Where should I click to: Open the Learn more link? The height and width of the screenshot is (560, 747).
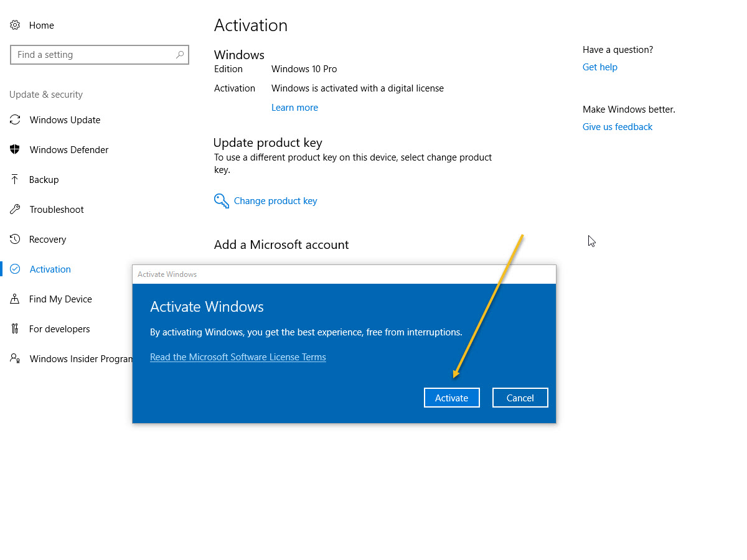pos(294,107)
